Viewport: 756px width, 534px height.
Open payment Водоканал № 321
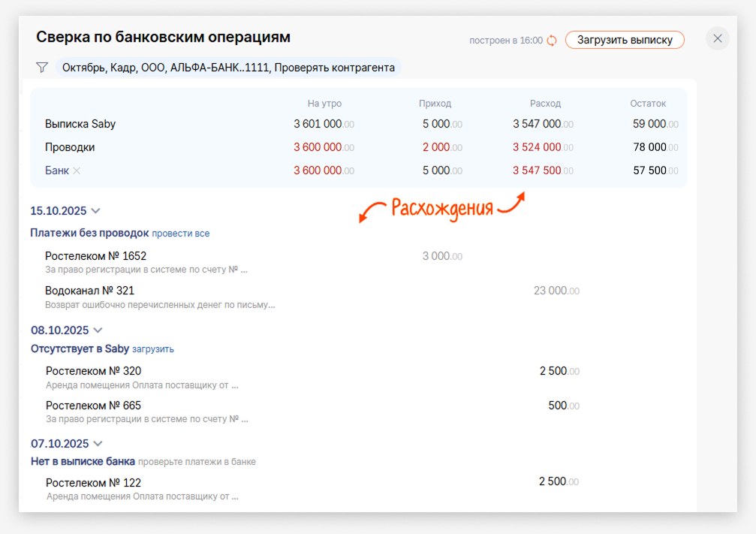click(89, 291)
